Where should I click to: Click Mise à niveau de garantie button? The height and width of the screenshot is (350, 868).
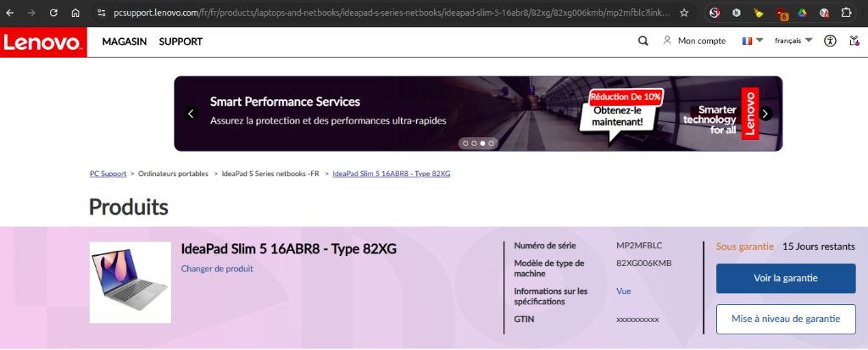pos(786,319)
